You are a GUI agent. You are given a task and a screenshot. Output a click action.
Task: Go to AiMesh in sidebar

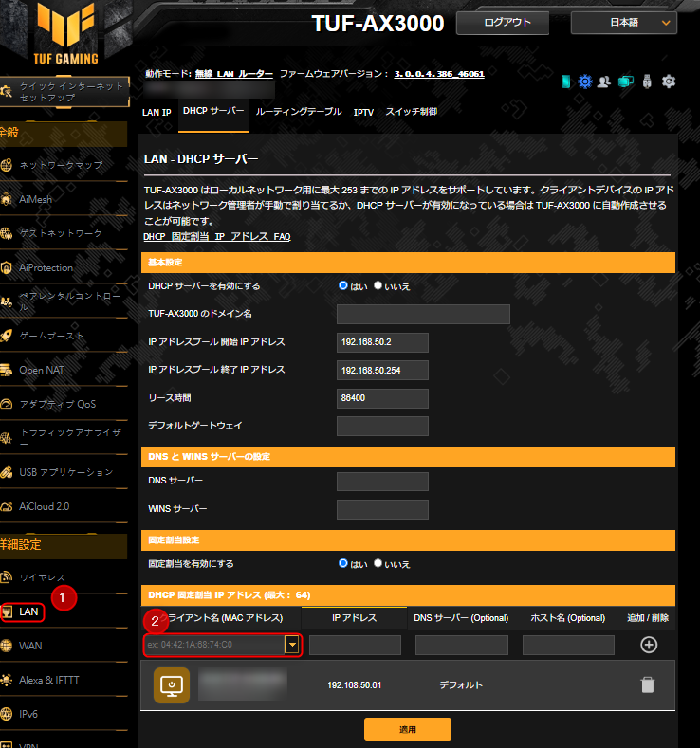pyautogui.click(x=35, y=199)
